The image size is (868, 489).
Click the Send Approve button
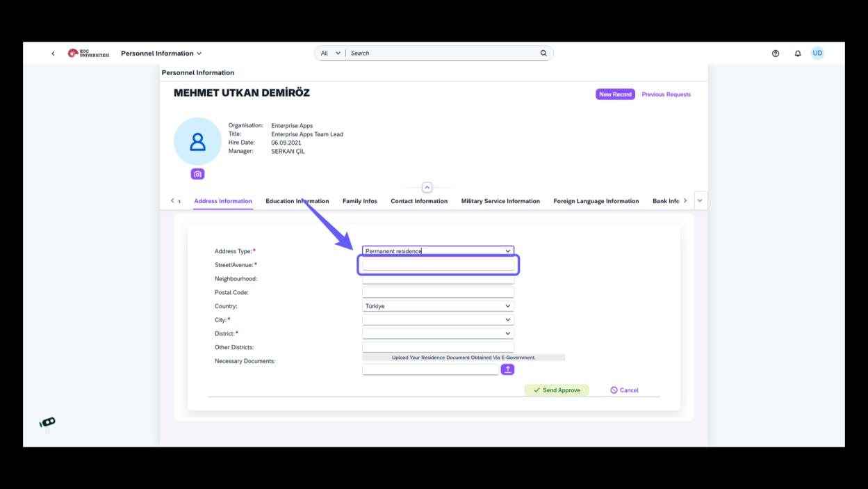click(x=557, y=390)
